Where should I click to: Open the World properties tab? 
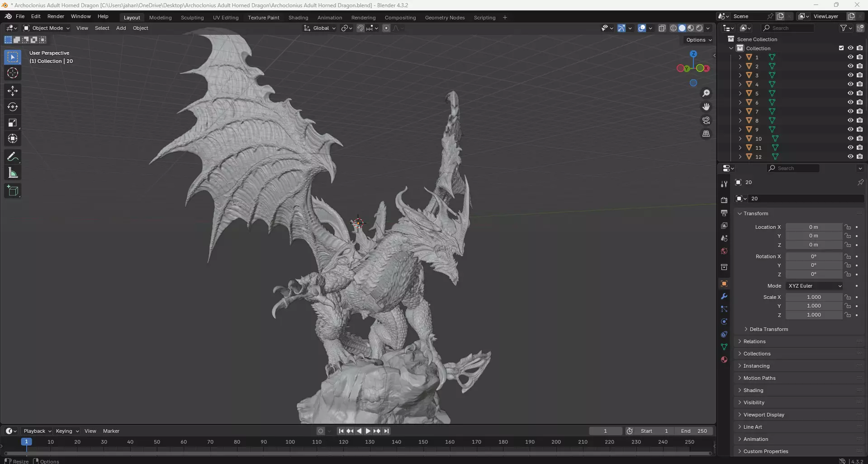click(724, 251)
